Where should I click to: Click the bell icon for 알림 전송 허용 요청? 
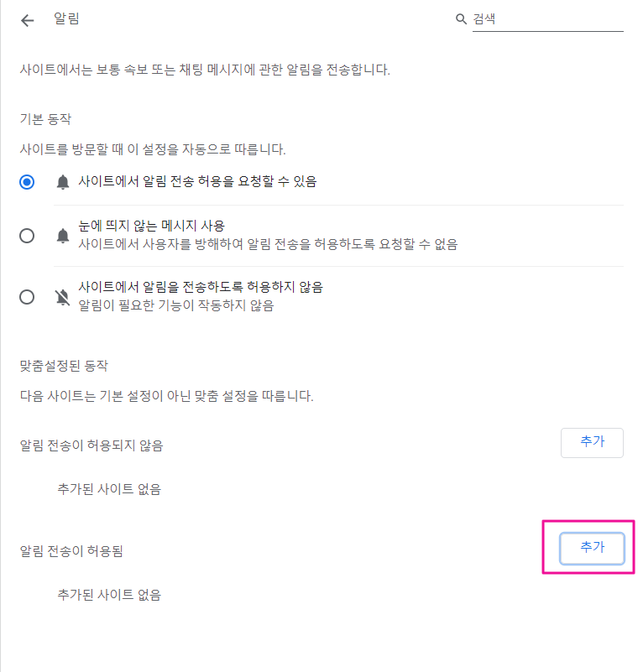(63, 182)
